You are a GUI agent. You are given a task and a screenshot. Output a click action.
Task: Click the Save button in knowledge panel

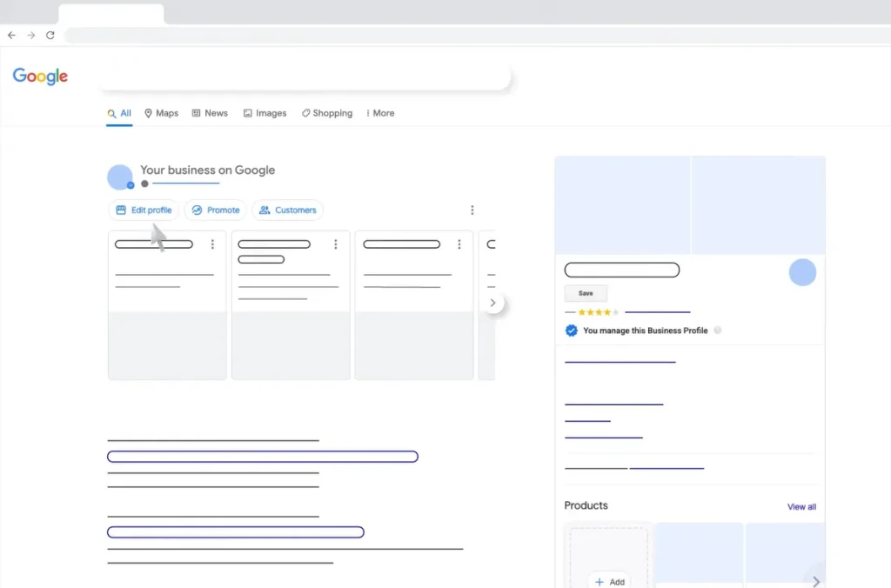click(x=586, y=293)
